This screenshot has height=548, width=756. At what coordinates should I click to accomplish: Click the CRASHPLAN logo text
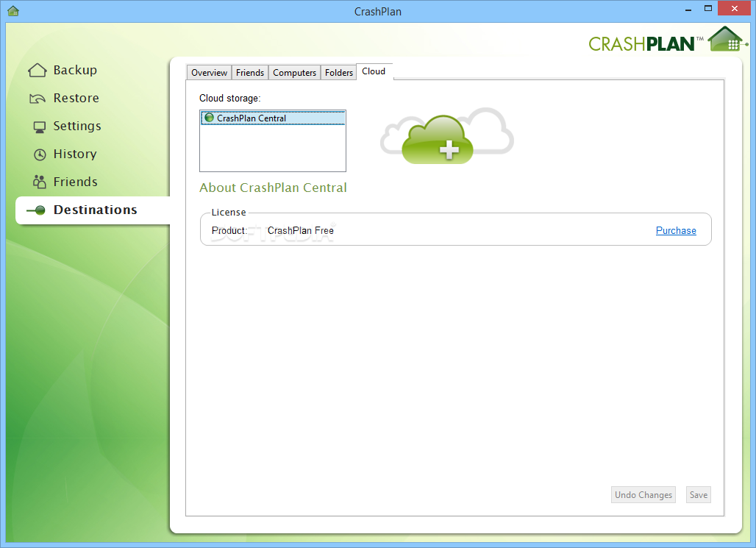(641, 44)
